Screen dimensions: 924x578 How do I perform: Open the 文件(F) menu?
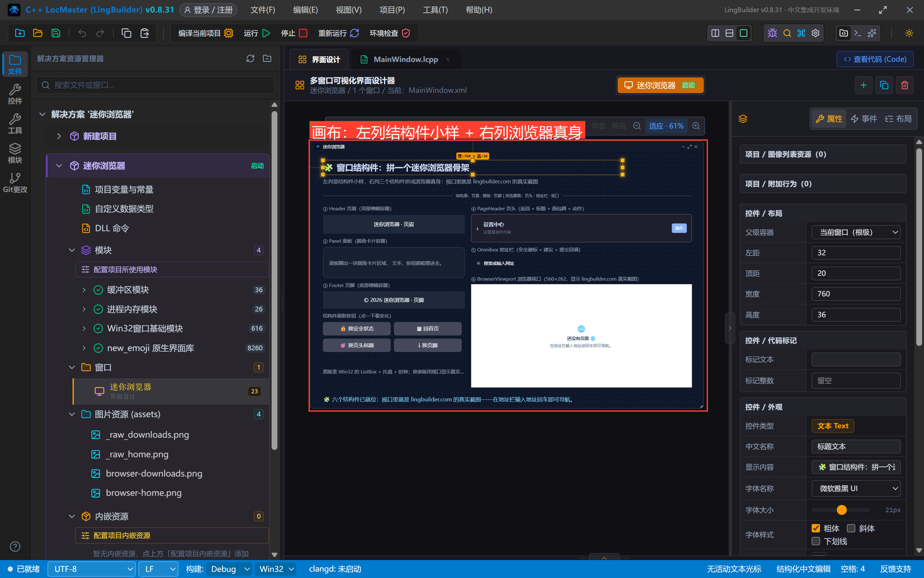coord(263,10)
